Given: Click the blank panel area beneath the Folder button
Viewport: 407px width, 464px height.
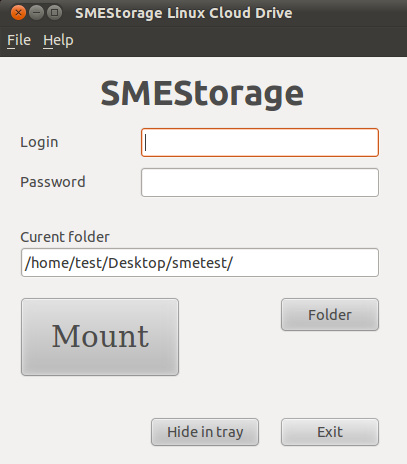Looking at the screenshot, I should (330, 370).
